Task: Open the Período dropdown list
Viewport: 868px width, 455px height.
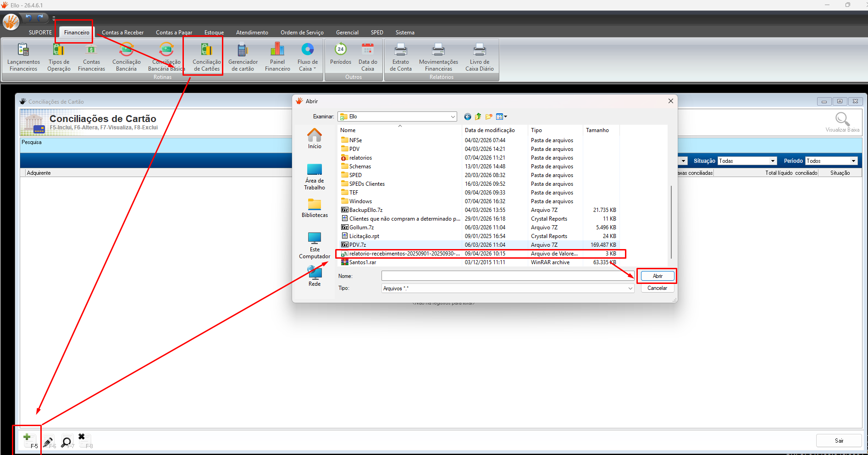Action: pos(853,161)
